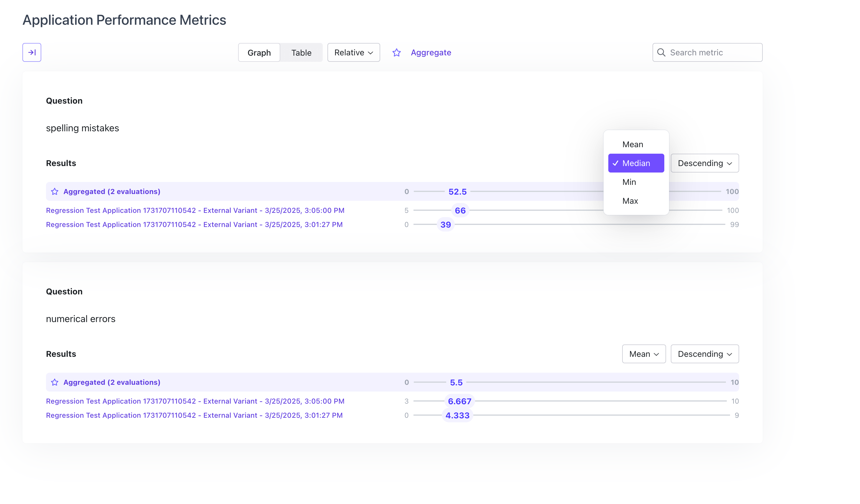Click star icon in spelling mistakes Aggregated row
The image size is (860, 504).
[55, 192]
